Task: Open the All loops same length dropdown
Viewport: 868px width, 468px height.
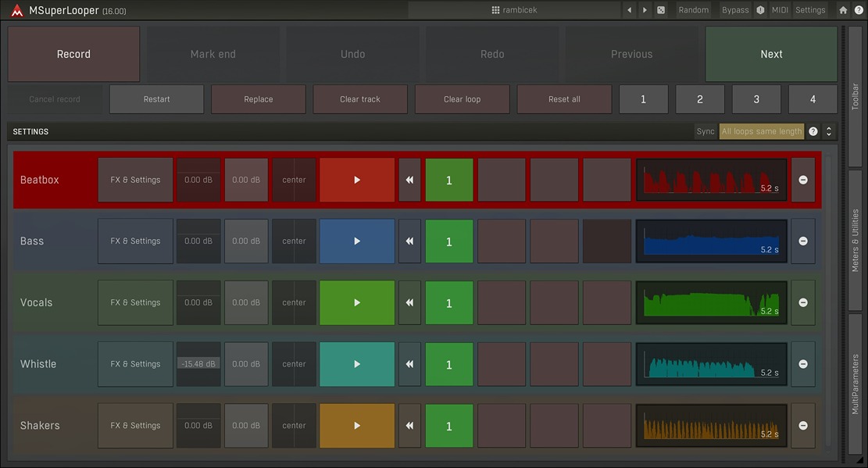Action: pyautogui.click(x=761, y=131)
